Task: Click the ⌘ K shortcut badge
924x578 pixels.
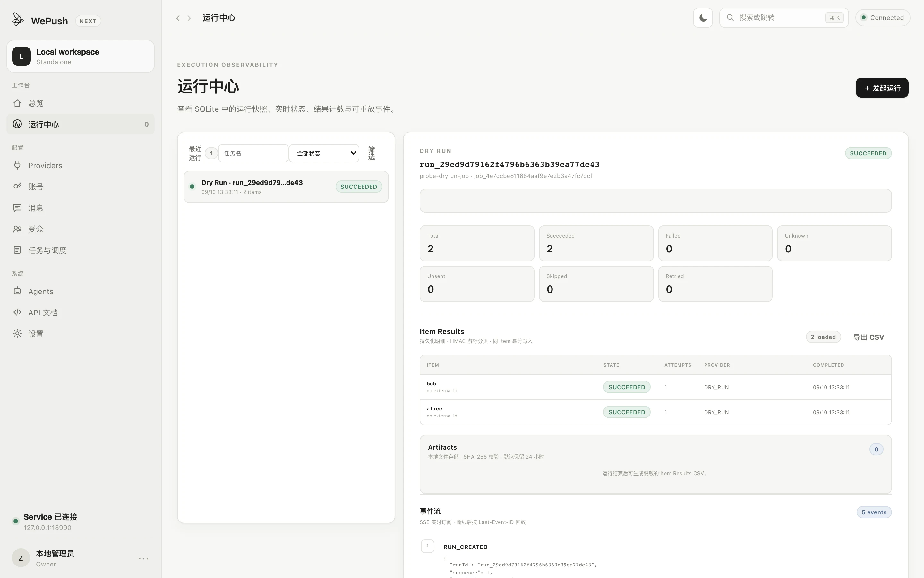Action: [834, 18]
